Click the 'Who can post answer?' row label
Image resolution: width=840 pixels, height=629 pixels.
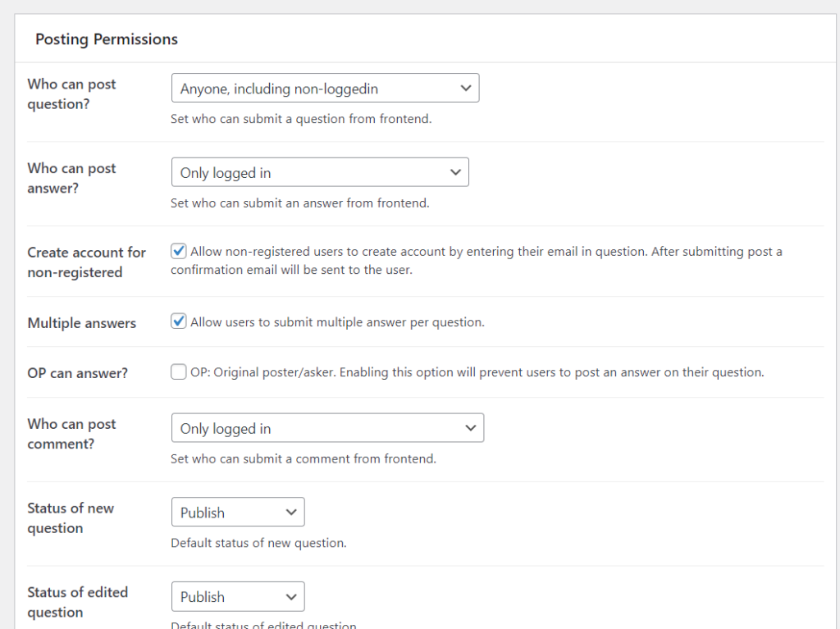tap(71, 178)
